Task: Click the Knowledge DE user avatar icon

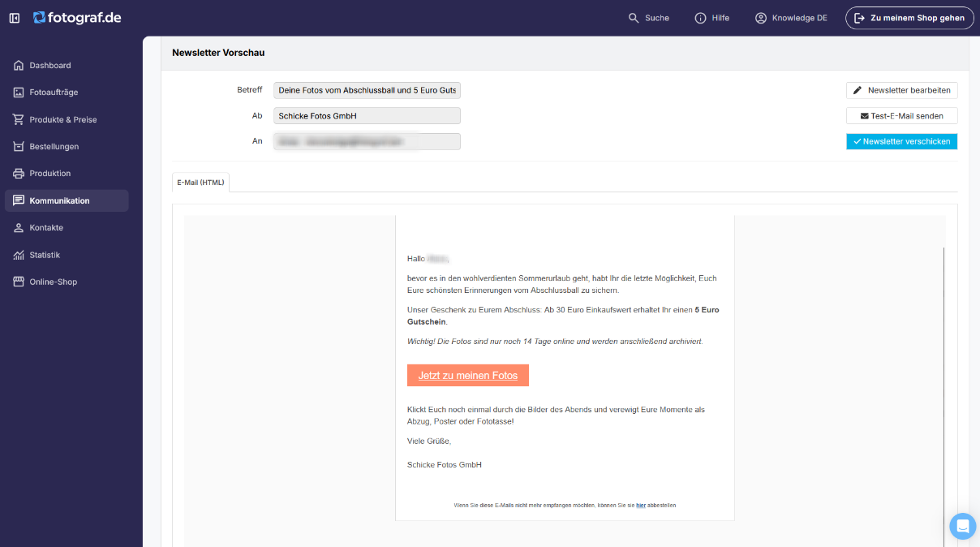Action: coord(760,18)
